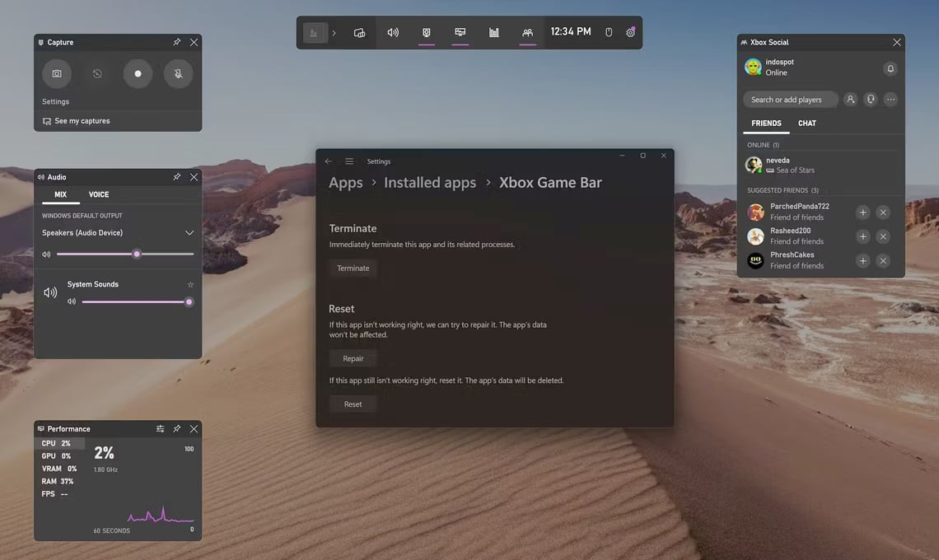Pin the Performance widget
Screen dimensions: 939x560
176,429
